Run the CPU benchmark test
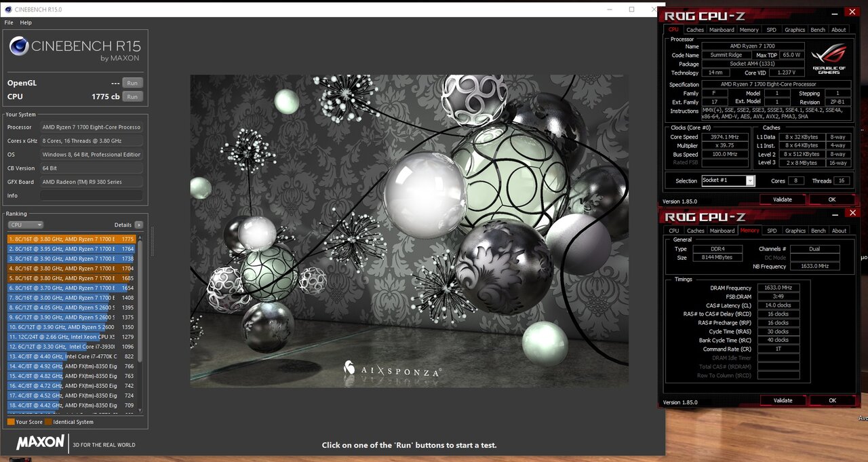Image resolution: width=868 pixels, height=462 pixels. tap(132, 97)
